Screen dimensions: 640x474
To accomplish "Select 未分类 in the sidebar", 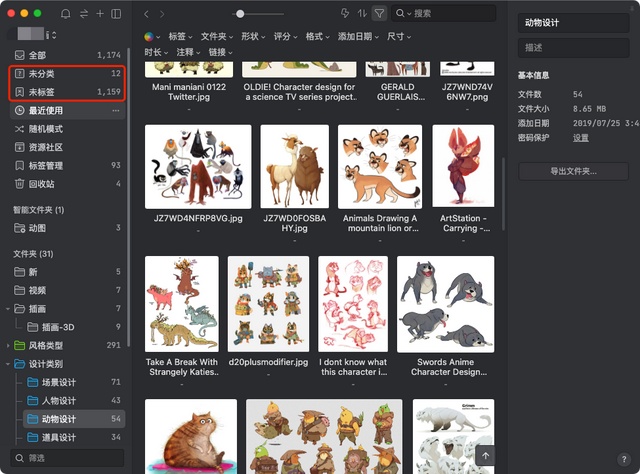I will click(67, 73).
